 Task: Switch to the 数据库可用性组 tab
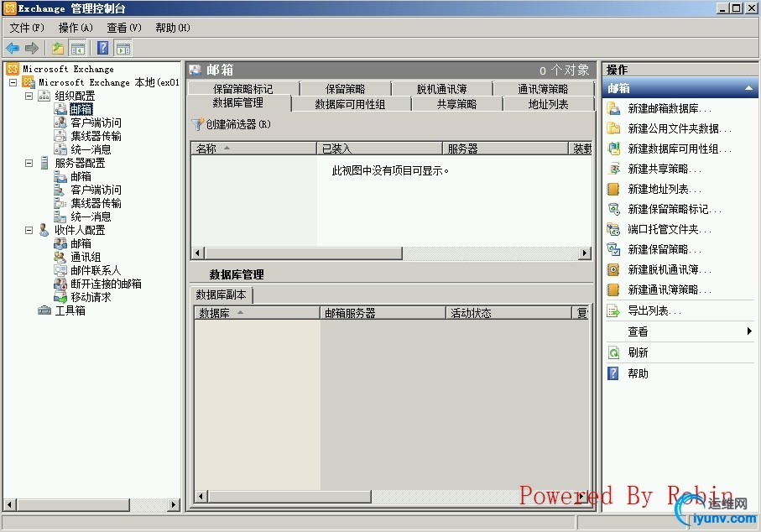click(x=351, y=104)
